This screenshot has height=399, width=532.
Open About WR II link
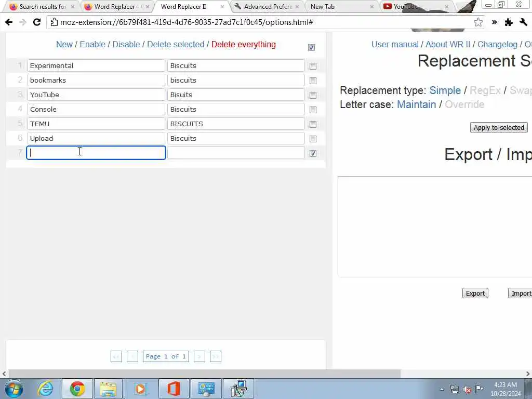(448, 45)
